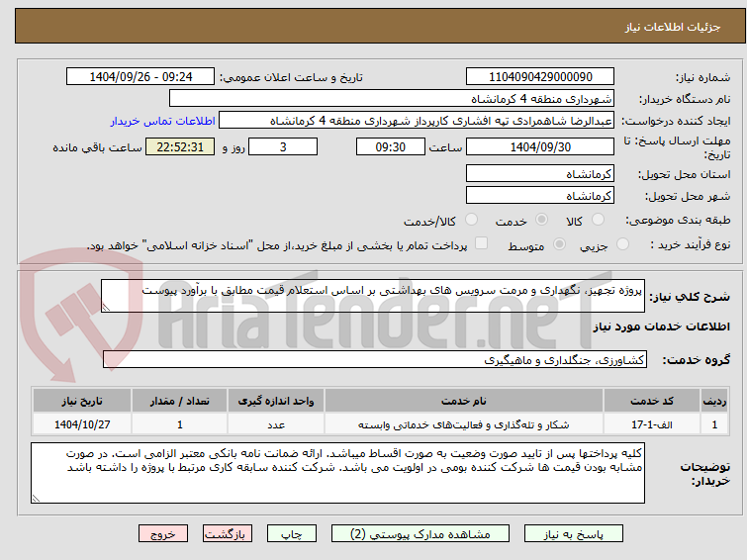Screen dimensions: 747x560
Task: Click the quantity cell under تعداد / مقدار
Action: click(x=180, y=424)
